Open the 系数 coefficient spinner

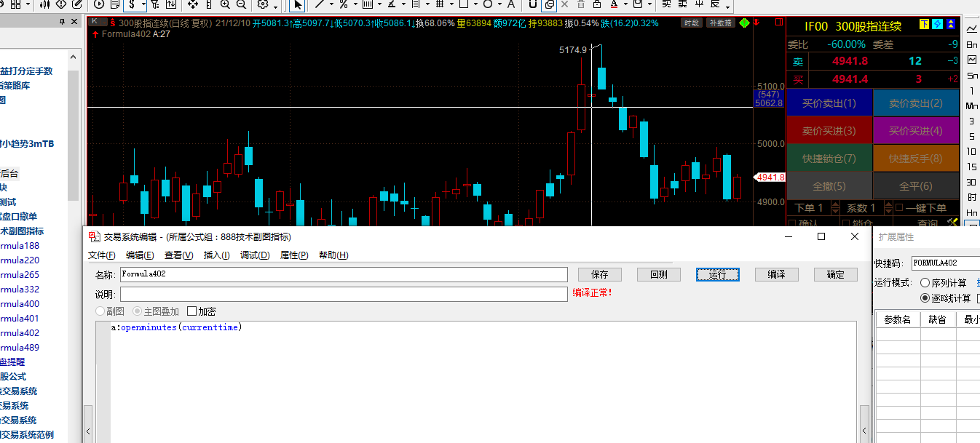coord(888,208)
